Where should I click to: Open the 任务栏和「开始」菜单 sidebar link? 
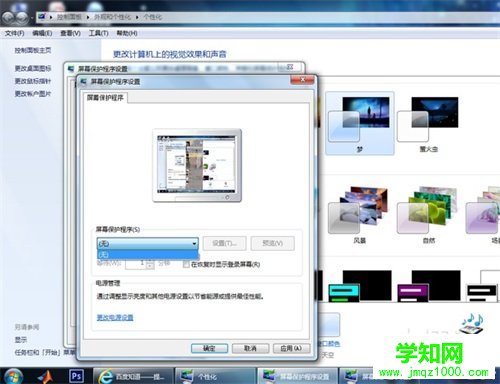click(45, 352)
